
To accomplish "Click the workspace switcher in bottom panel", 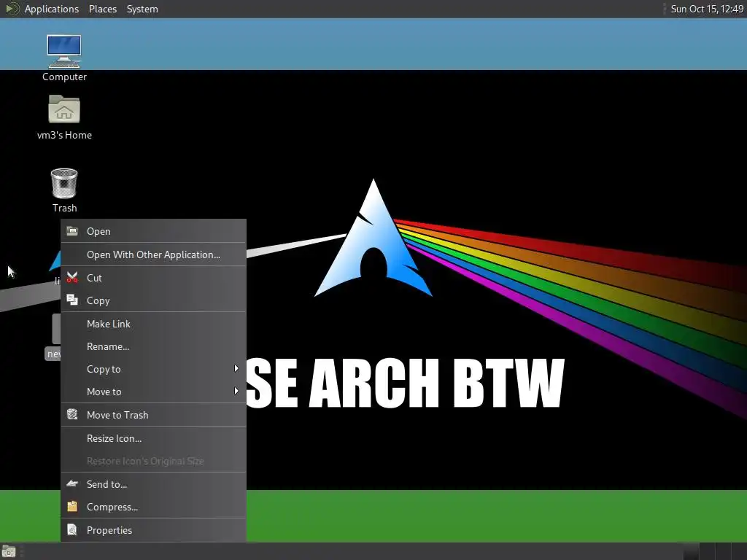I will coord(715,551).
